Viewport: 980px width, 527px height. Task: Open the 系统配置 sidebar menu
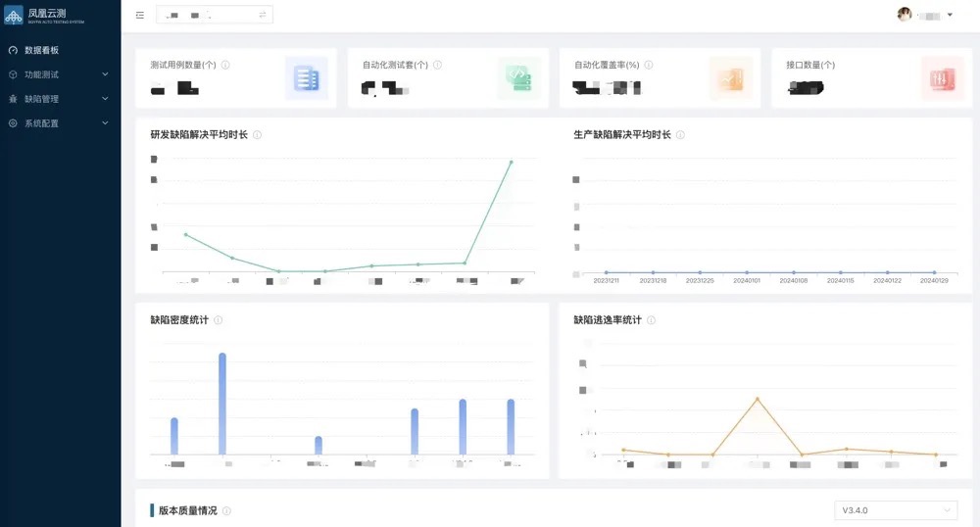[60, 123]
